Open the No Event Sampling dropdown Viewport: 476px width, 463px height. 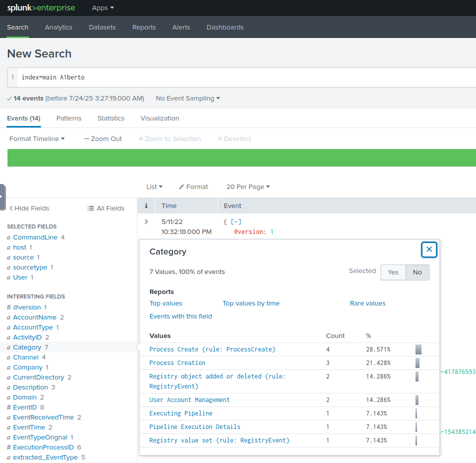point(188,98)
